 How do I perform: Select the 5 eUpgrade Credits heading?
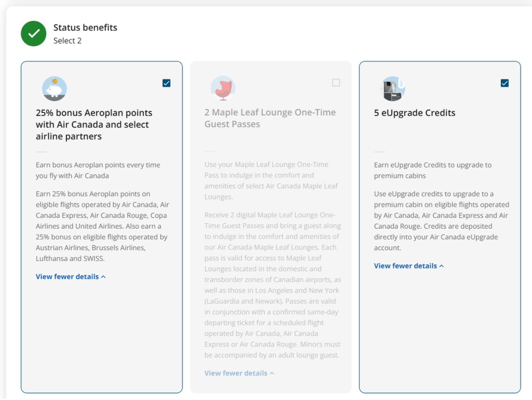coord(415,113)
